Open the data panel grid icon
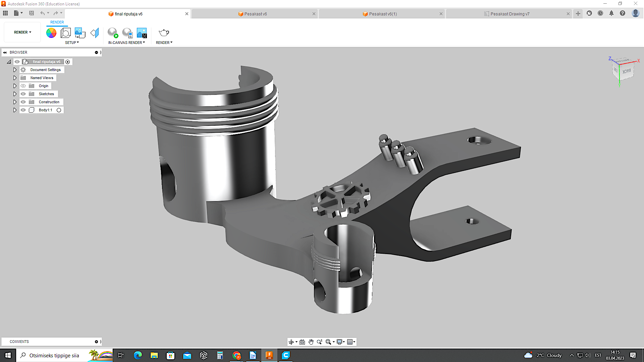Image resolution: width=644 pixels, height=362 pixels. [x=5, y=13]
